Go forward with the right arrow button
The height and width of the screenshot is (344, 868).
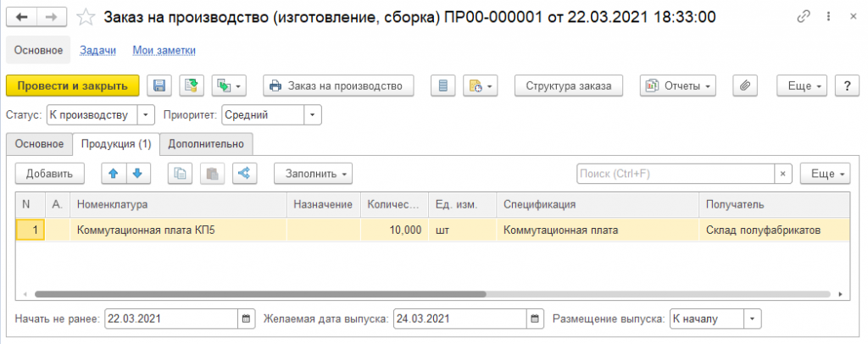[x=52, y=17]
